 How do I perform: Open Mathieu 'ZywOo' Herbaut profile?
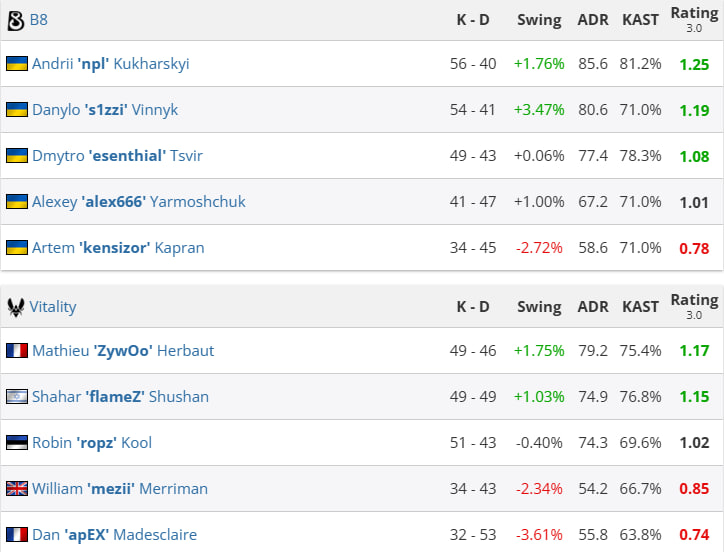pos(123,351)
